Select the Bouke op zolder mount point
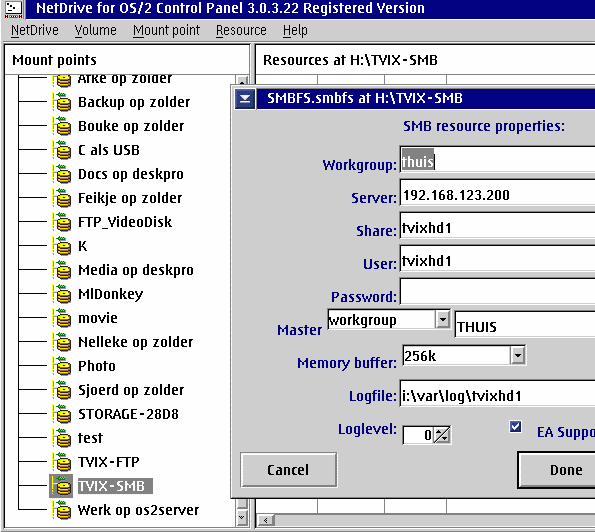Screen dimensions: 595x532 (x=131, y=126)
